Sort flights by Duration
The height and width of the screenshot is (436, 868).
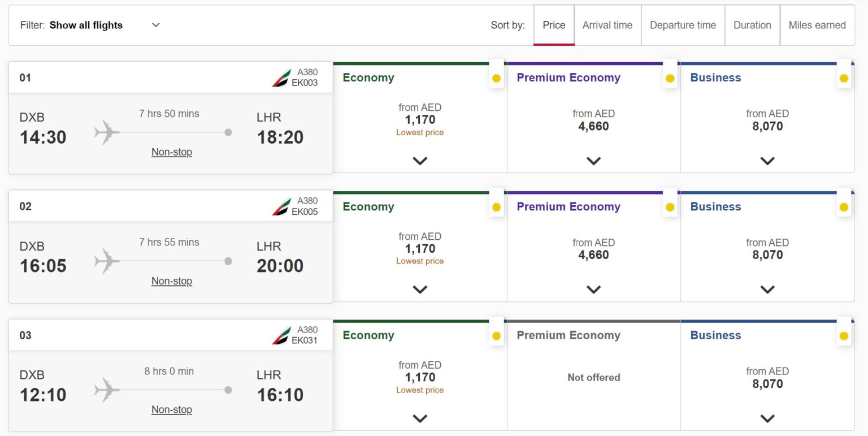tap(752, 25)
